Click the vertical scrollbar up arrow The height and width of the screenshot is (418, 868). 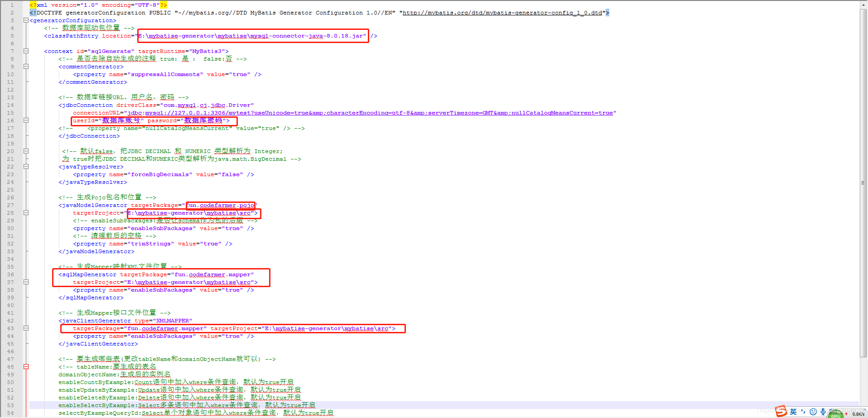click(x=863, y=5)
